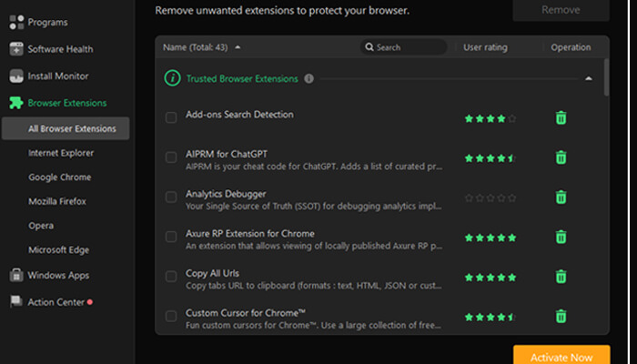This screenshot has width=637, height=364.
Task: Select the Custom Cursor for Chrome name
Action: 246,313
